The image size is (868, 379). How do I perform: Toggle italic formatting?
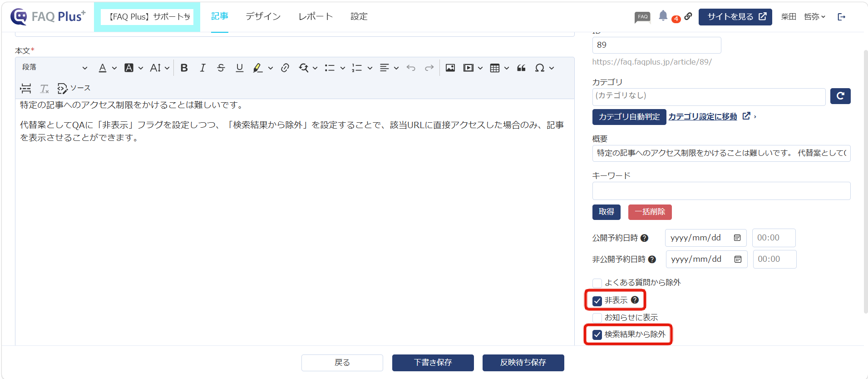tap(202, 68)
